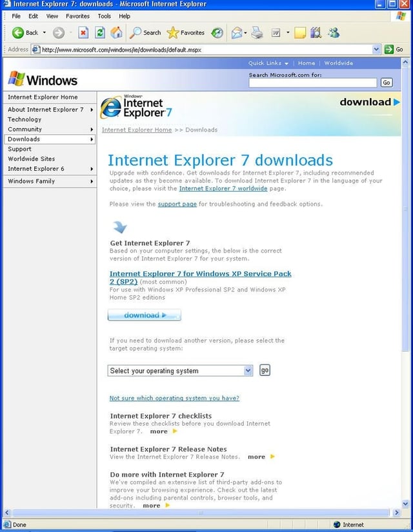
Task: Click download banner at top right
Action: (370, 102)
